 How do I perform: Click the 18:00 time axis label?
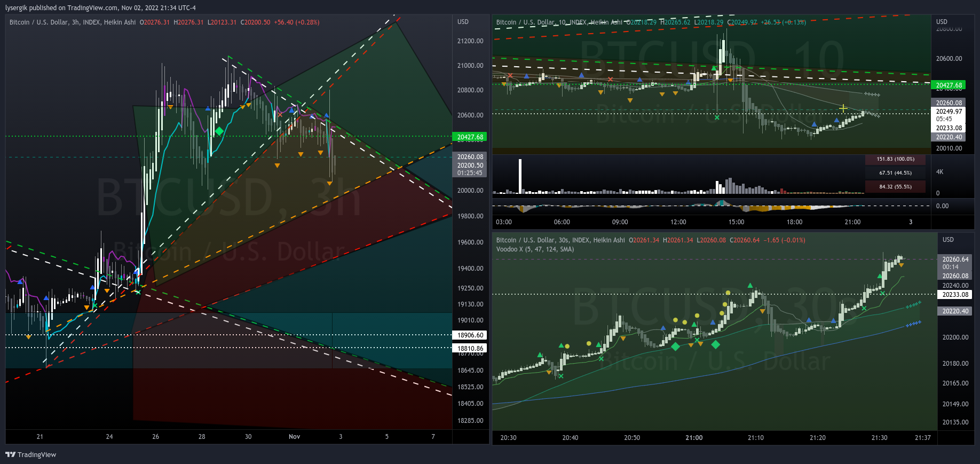[x=794, y=222]
